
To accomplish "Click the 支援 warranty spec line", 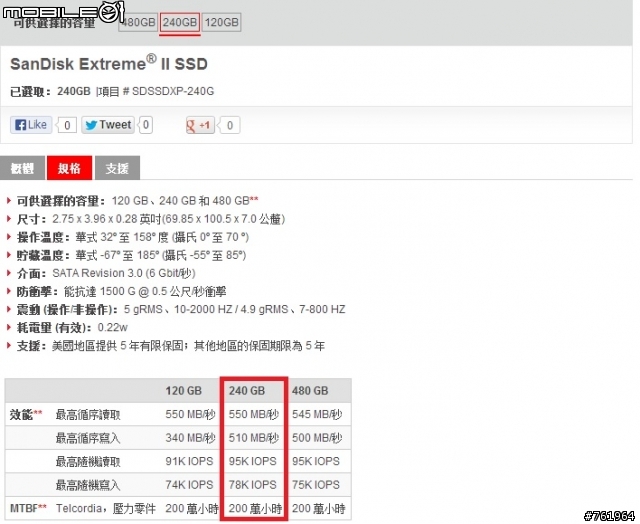I will pyautogui.click(x=171, y=346).
